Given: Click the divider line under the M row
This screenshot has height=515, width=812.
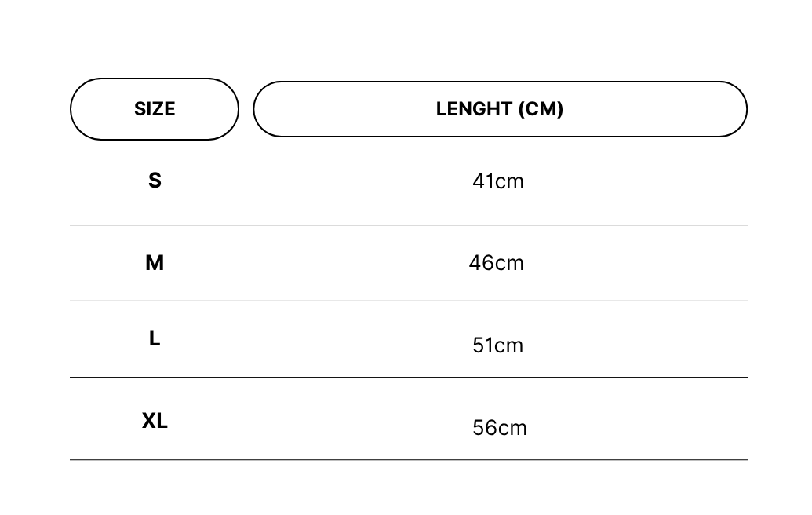Looking at the screenshot, I should pos(409,301).
